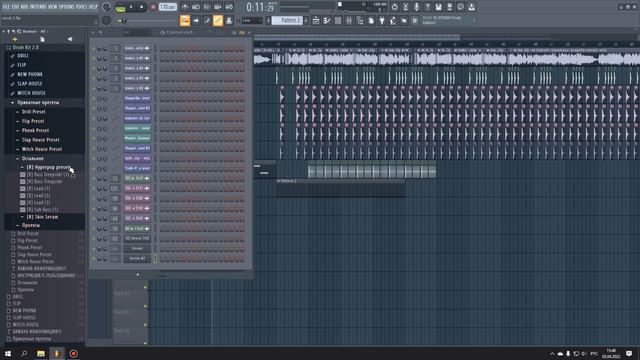Screen dimensions: 640x360
Task: Open the Channel rack toolbar icon
Action: click(338, 20)
